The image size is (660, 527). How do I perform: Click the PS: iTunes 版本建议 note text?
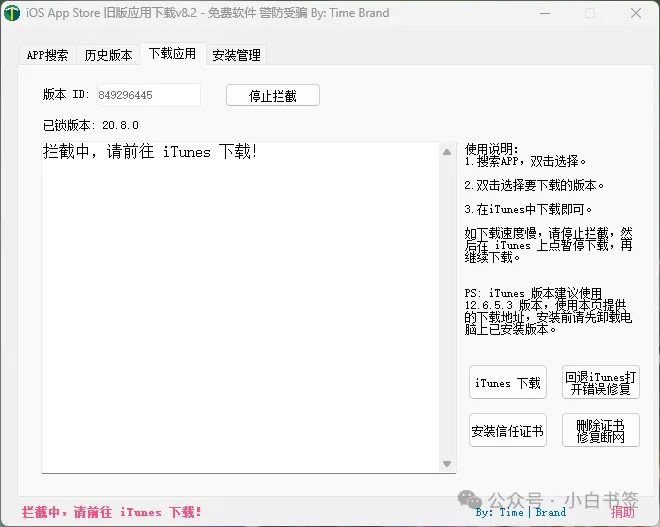[x=548, y=311]
